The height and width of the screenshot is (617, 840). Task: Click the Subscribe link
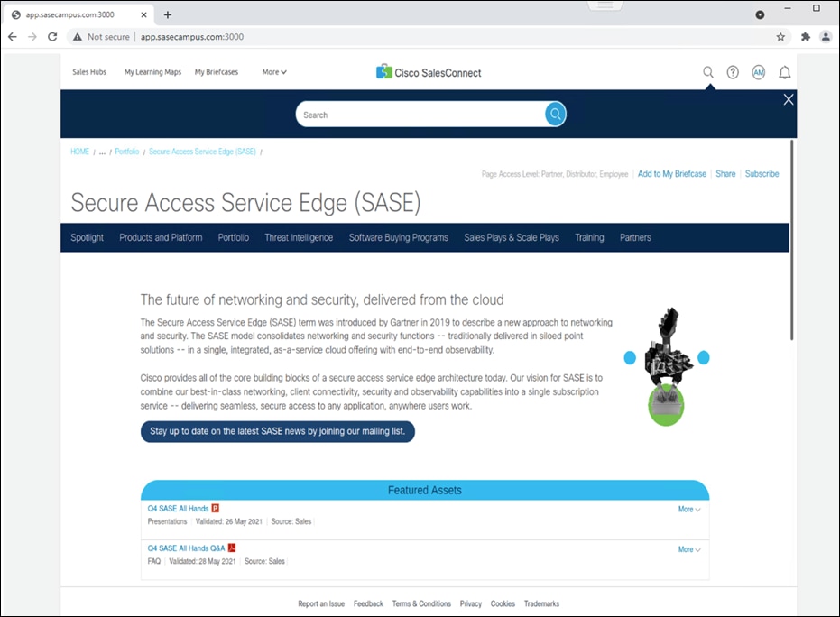[x=762, y=173]
